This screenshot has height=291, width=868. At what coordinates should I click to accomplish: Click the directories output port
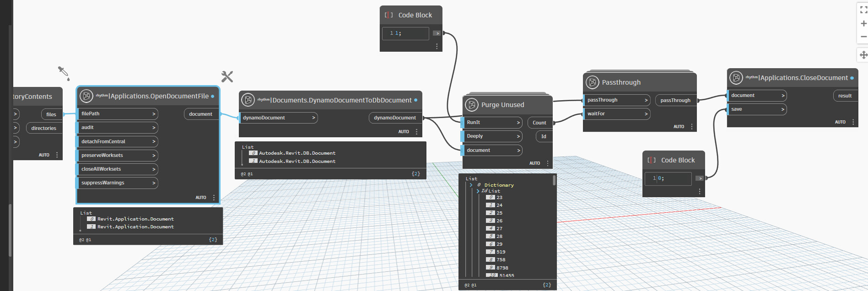pyautogui.click(x=44, y=128)
